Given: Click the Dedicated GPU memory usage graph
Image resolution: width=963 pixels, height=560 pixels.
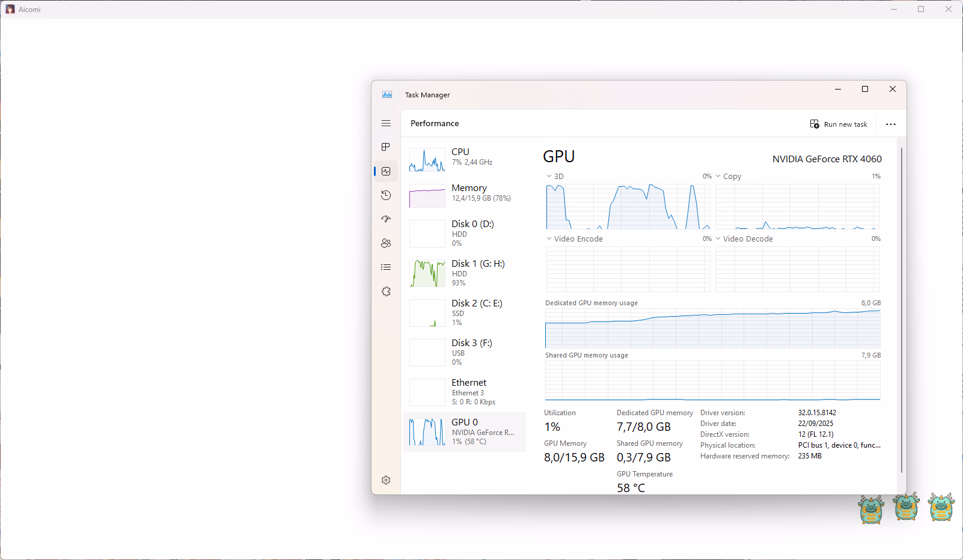Looking at the screenshot, I should (x=712, y=329).
